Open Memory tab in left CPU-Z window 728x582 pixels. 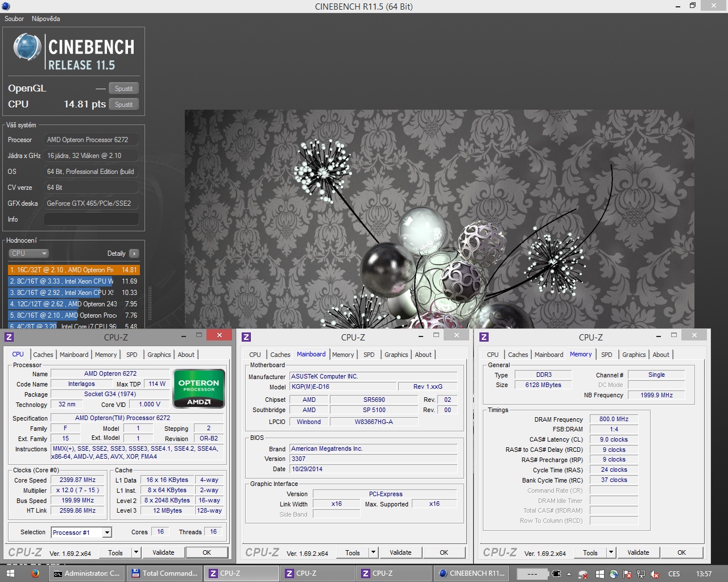tap(106, 355)
